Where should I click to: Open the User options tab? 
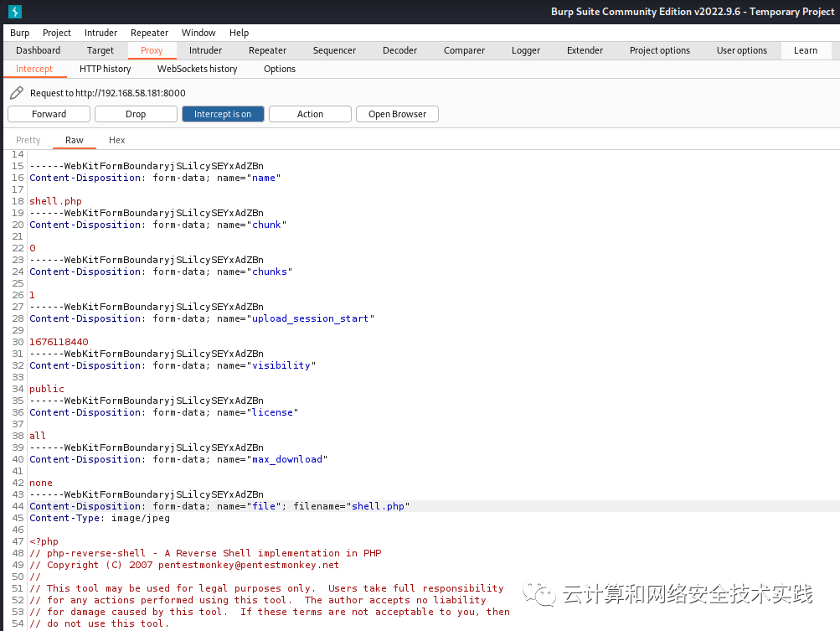(x=742, y=50)
